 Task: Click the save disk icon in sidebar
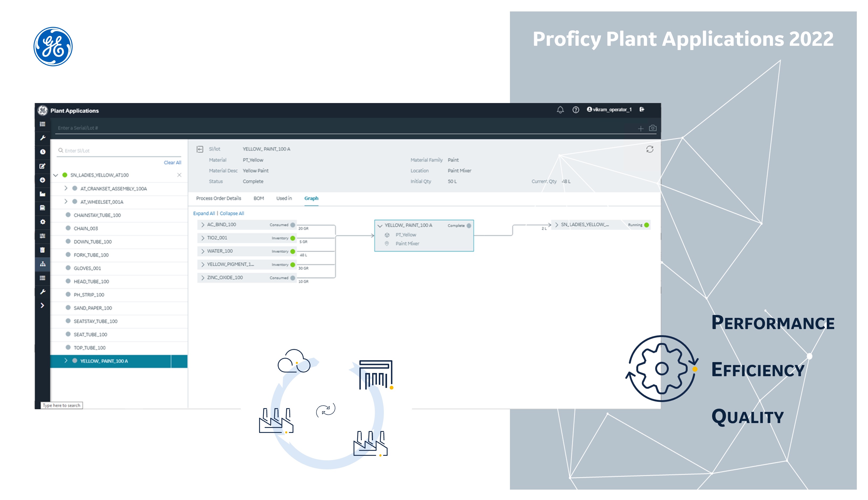(43, 208)
